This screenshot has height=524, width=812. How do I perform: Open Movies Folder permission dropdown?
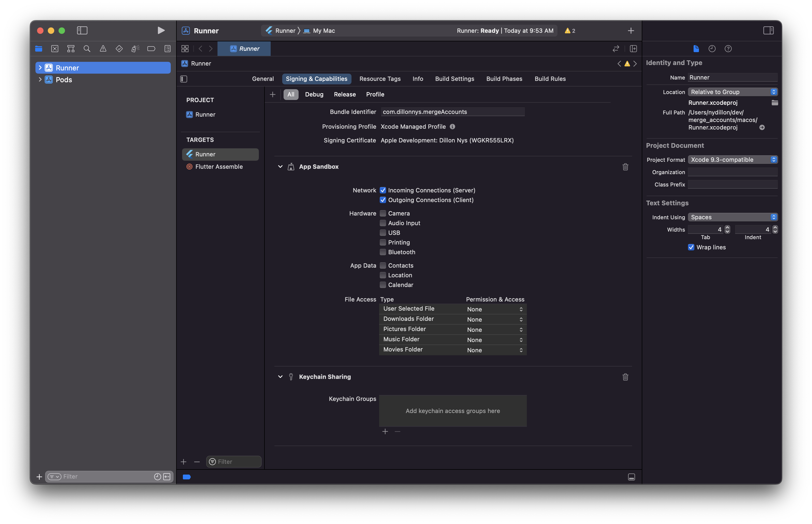pos(495,350)
